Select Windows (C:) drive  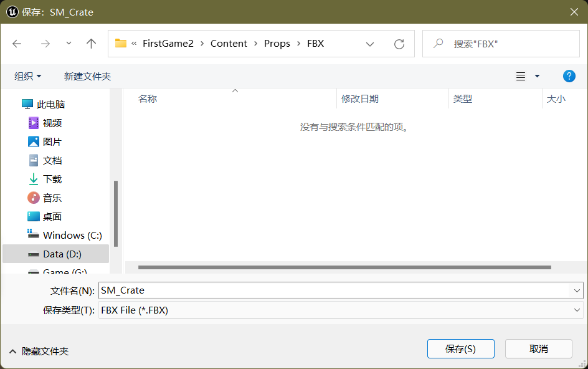pos(65,236)
